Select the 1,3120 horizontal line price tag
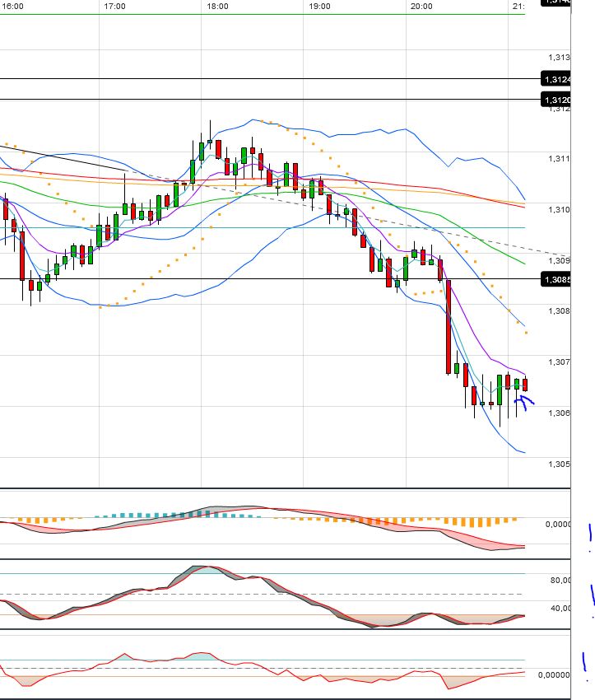The image size is (595, 700). coord(555,100)
